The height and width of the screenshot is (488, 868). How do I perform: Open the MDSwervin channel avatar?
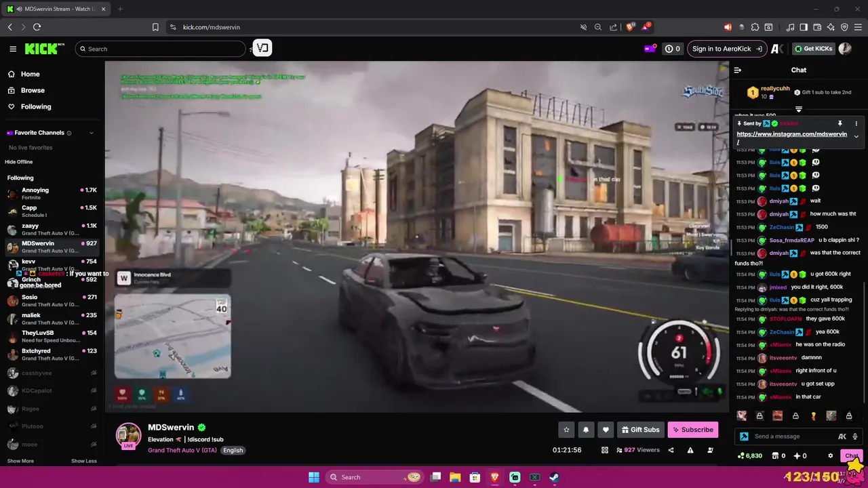[128, 436]
